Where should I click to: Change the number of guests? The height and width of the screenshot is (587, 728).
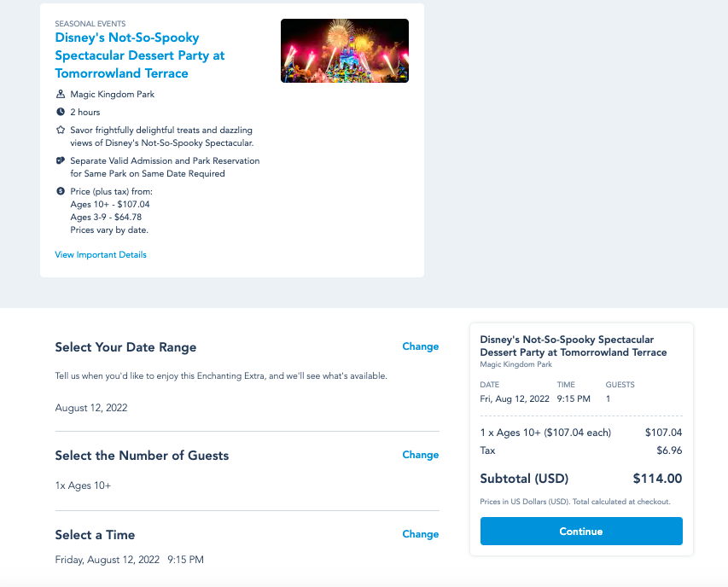pos(420,456)
